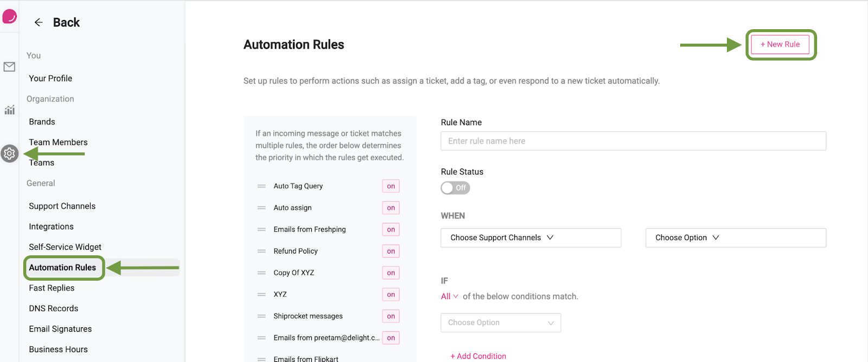Image resolution: width=868 pixels, height=362 pixels.
Task: Click the back arrow icon
Action: click(39, 22)
